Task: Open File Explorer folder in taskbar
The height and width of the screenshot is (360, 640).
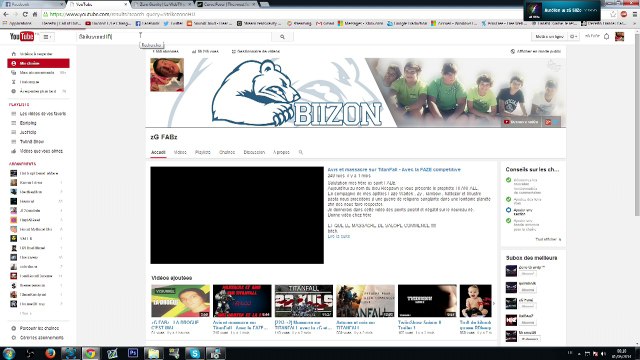Action: 153,353
